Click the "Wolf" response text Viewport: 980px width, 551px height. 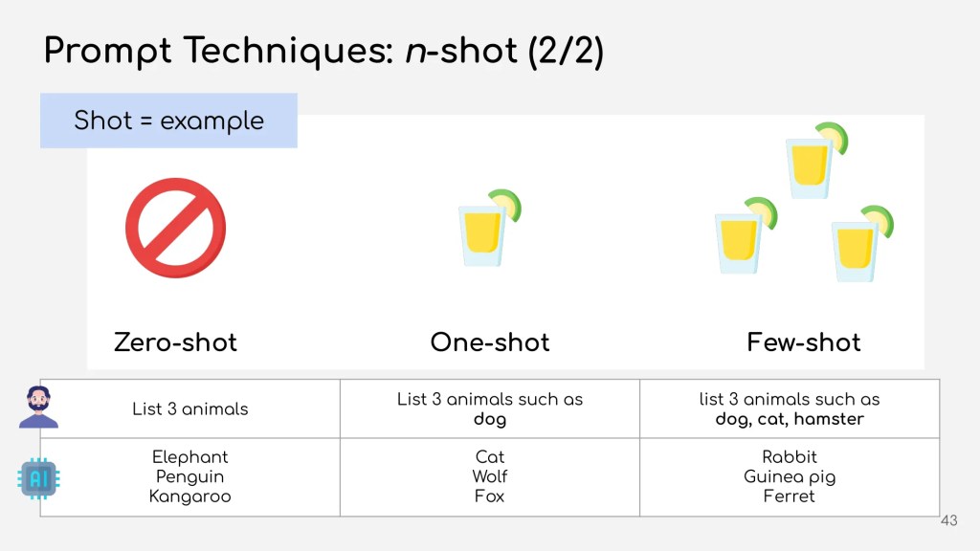(489, 476)
